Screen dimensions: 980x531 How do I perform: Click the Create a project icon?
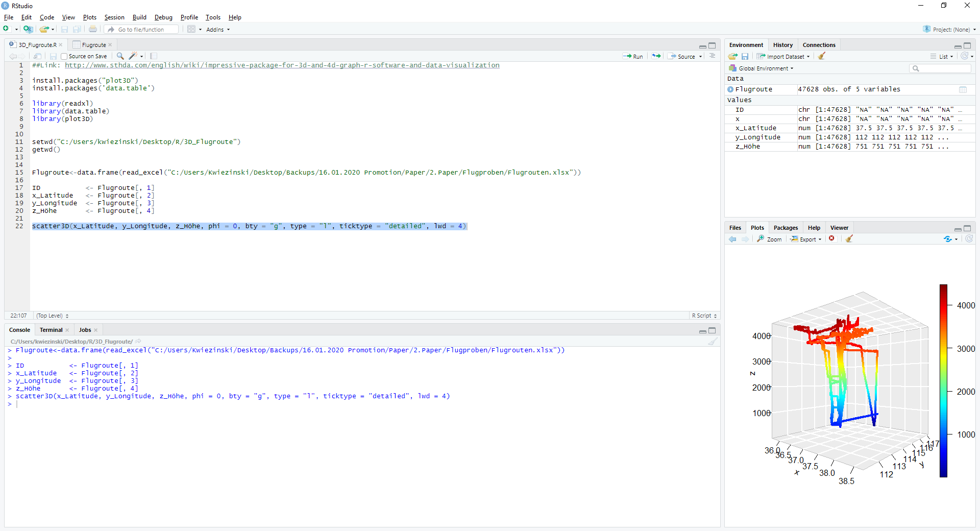click(28, 29)
